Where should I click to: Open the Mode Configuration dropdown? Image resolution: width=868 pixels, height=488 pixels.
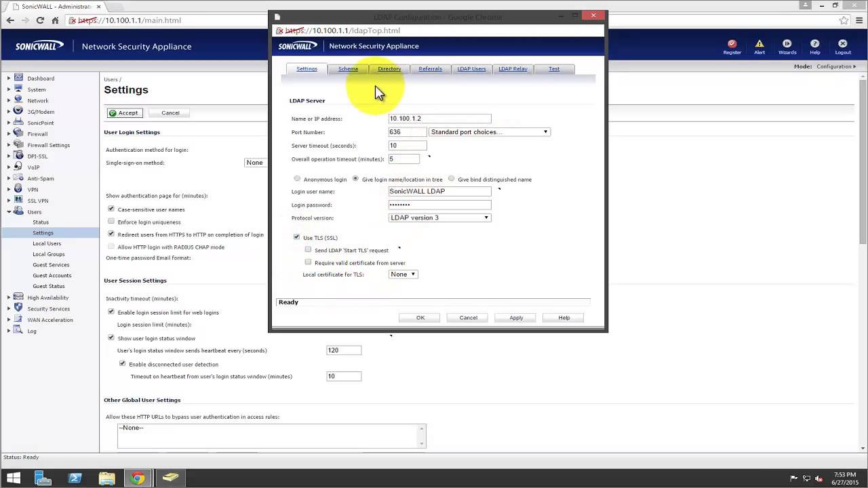click(837, 66)
